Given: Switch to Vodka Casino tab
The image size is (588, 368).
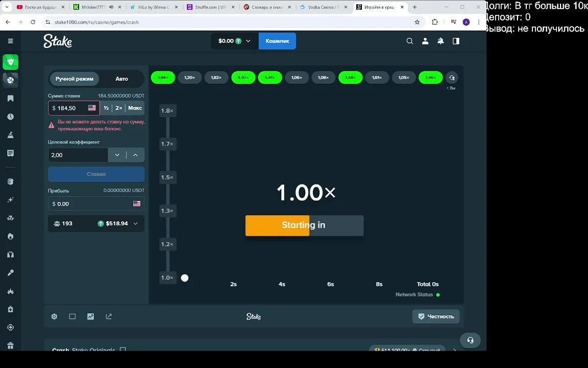Looking at the screenshot, I should (x=323, y=7).
